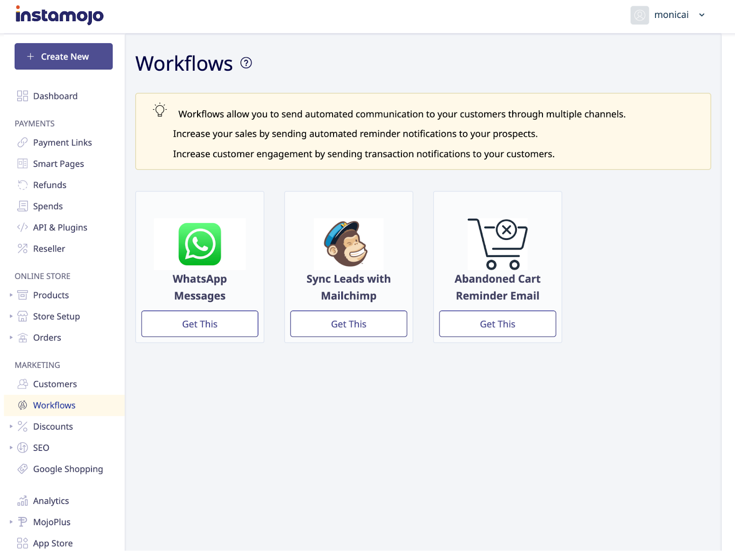Image resolution: width=735 pixels, height=560 pixels.
Task: Click the Google Shopping tag icon
Action: [23, 469]
